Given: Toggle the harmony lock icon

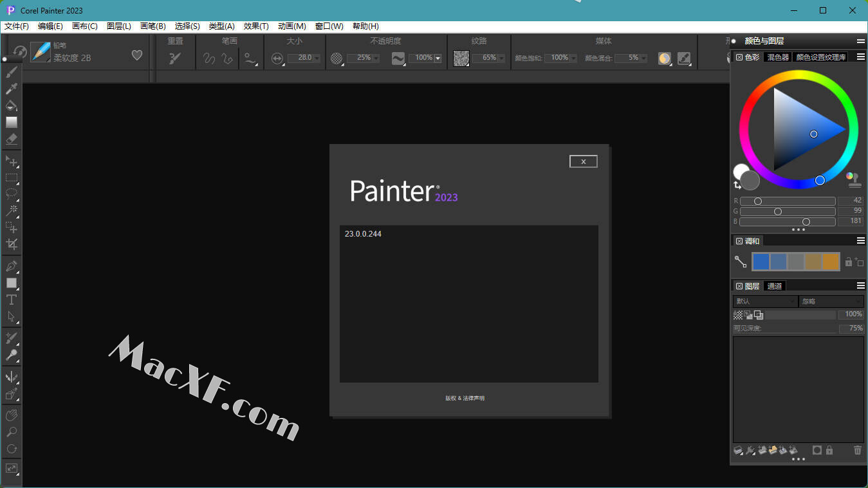Looking at the screenshot, I should (848, 262).
